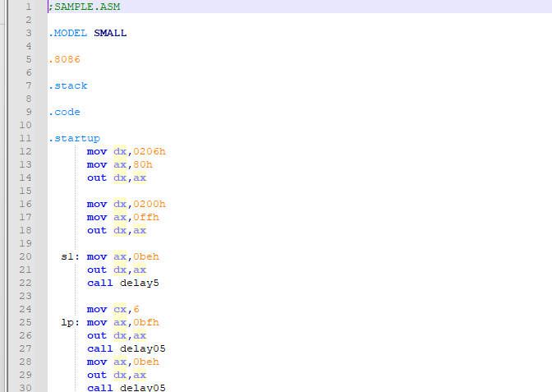This screenshot has width=552, height=392.
Task: Click the ';SAMPLE.ASM' comment on line 1
Action: coord(85,7)
